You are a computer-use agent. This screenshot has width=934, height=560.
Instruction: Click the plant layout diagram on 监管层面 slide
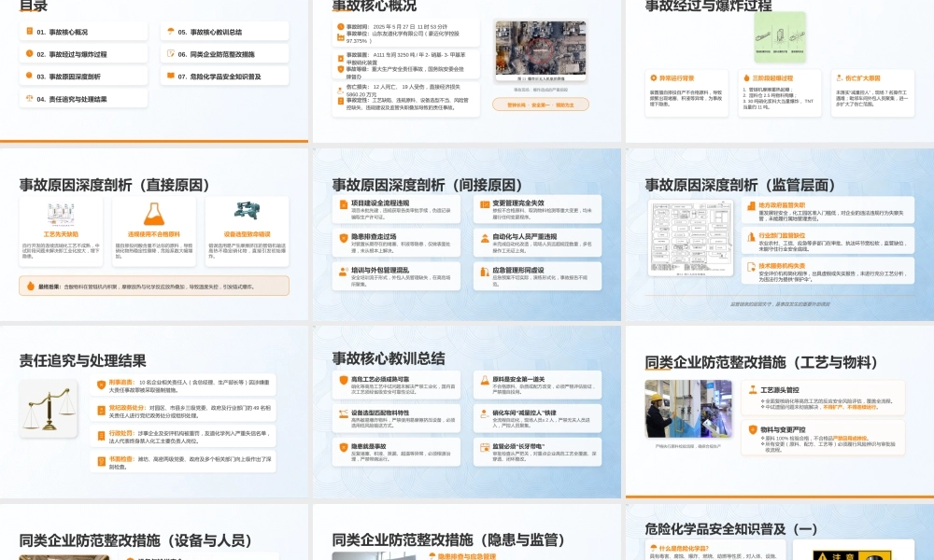point(690,238)
